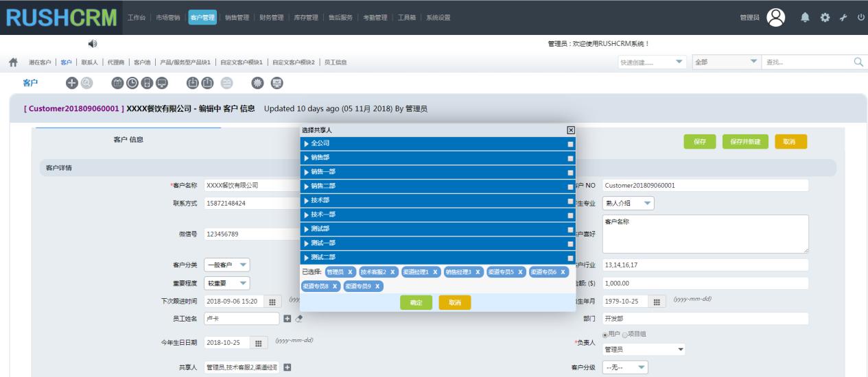Remove 渠道经理1 chip from selected list
The height and width of the screenshot is (377, 868).
(x=436, y=272)
